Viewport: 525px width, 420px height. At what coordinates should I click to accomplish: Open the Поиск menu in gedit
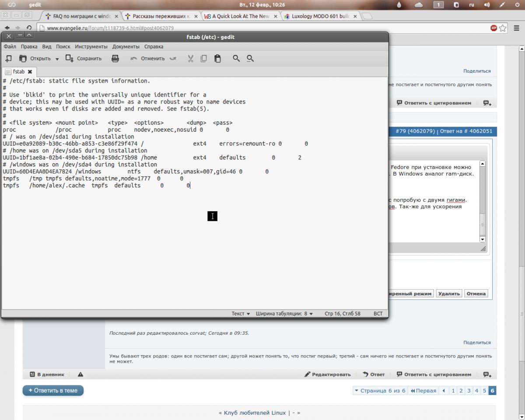(63, 46)
